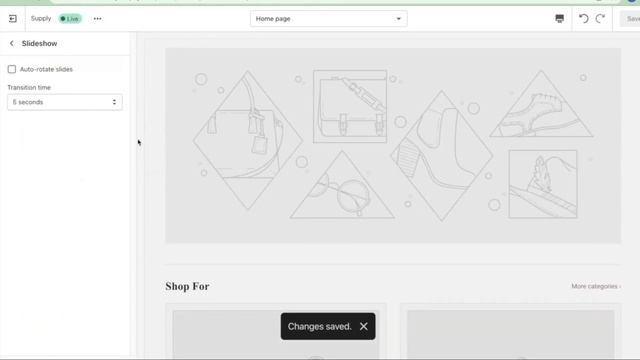
Task: Select the slideshow placeholder image
Action: (x=393, y=145)
